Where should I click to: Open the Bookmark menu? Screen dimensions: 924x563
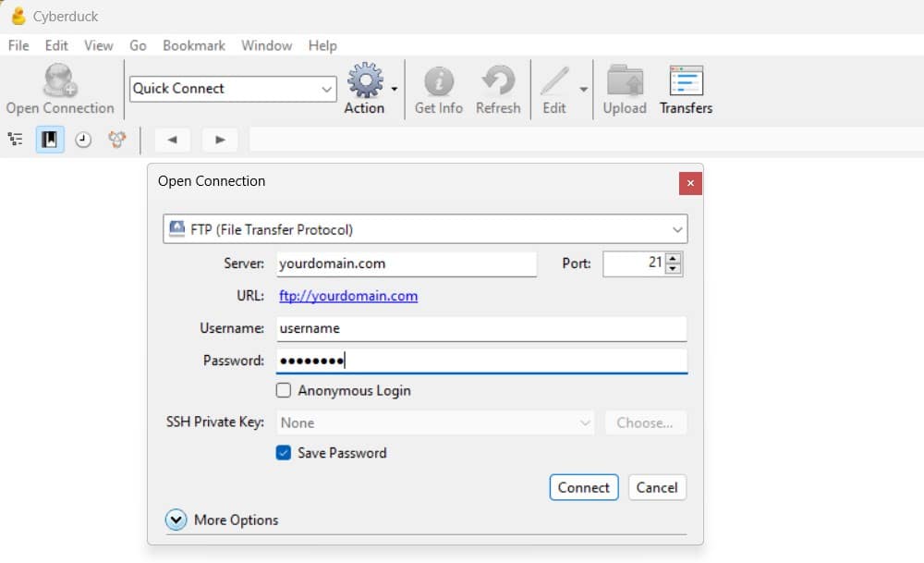pos(194,44)
